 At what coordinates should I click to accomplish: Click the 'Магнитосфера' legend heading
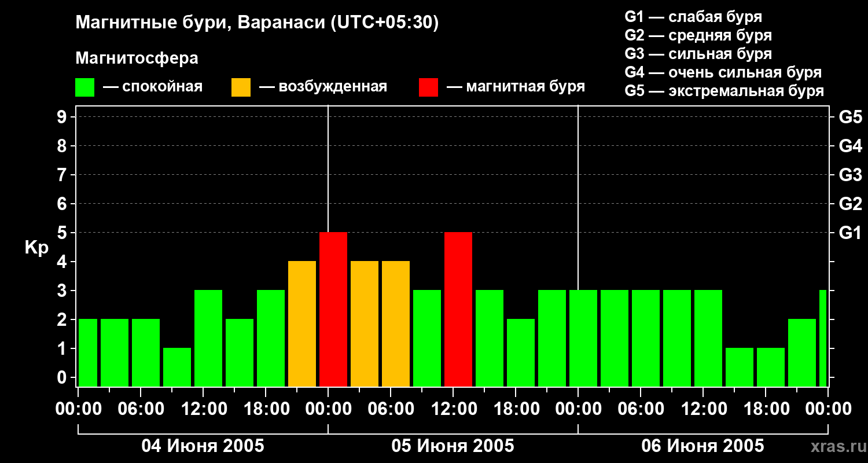point(137,58)
